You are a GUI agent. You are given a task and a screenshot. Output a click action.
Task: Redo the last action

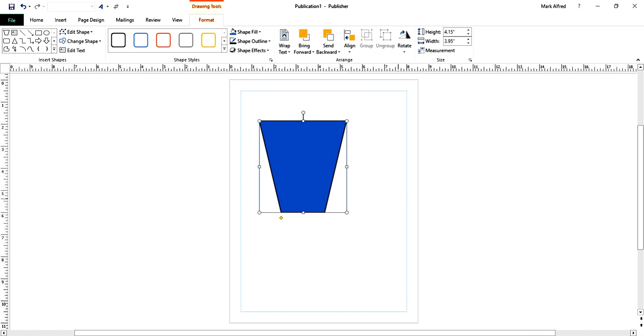click(37, 6)
